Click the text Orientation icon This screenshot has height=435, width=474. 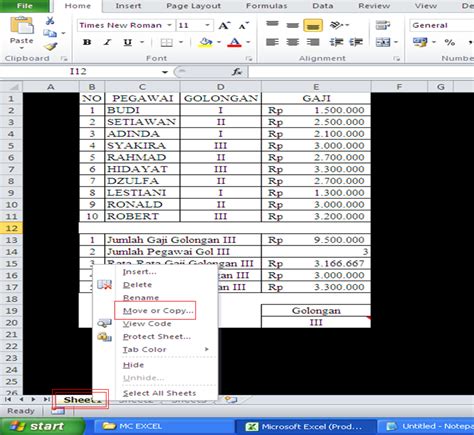(x=336, y=25)
